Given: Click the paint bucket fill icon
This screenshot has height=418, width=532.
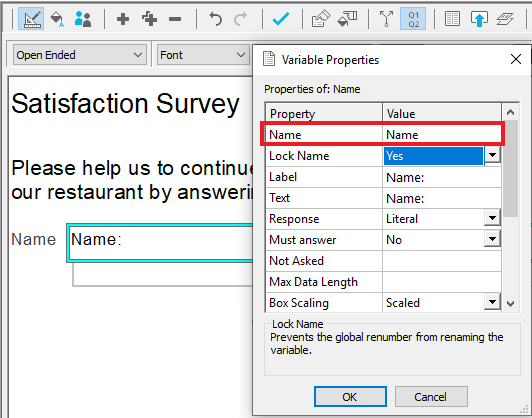Looking at the screenshot, I should [x=57, y=19].
